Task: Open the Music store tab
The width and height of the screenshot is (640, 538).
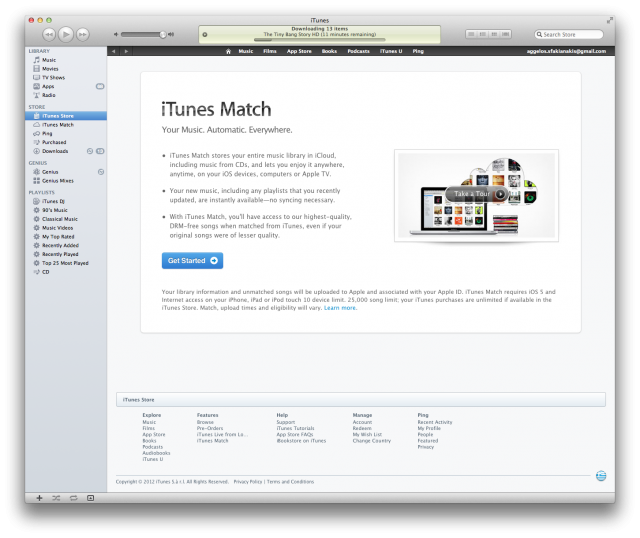Action: point(246,51)
